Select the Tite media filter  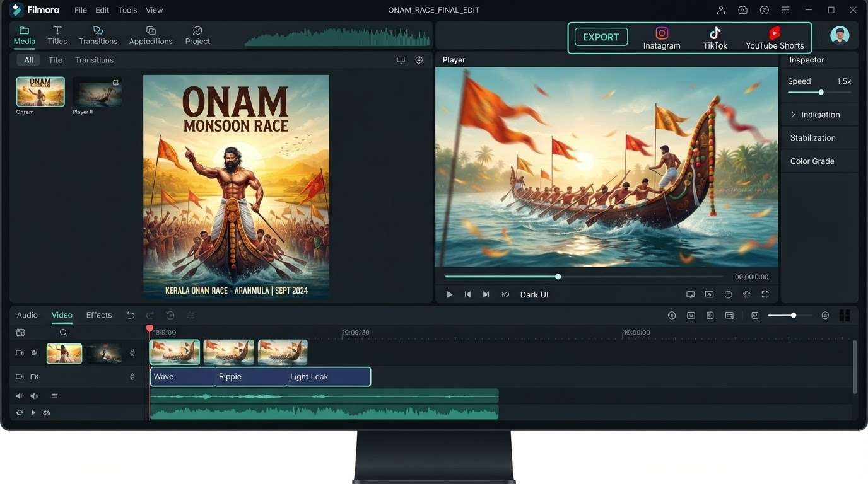point(56,60)
